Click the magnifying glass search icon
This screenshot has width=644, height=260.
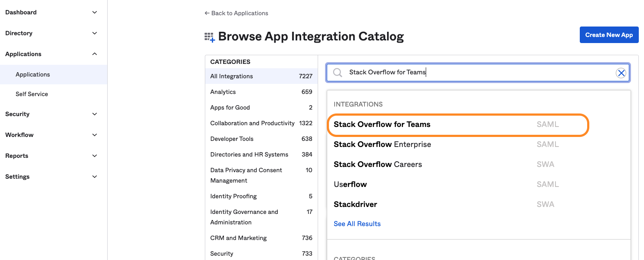pyautogui.click(x=338, y=73)
